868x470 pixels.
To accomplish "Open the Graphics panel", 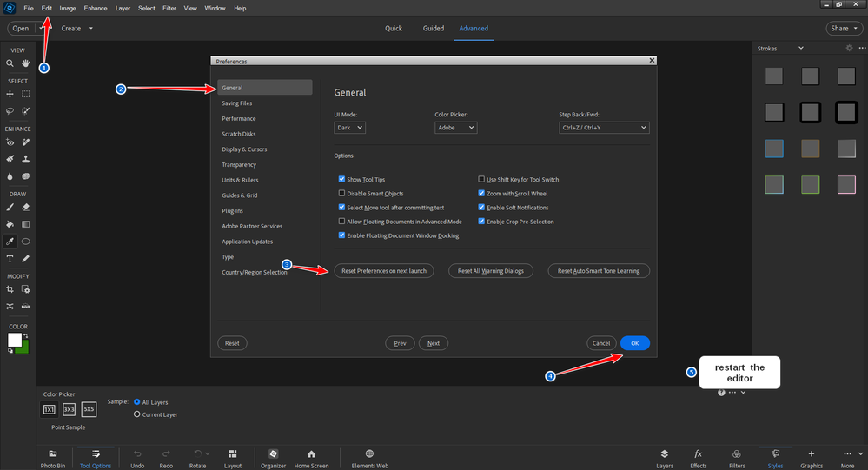I will coord(812,459).
